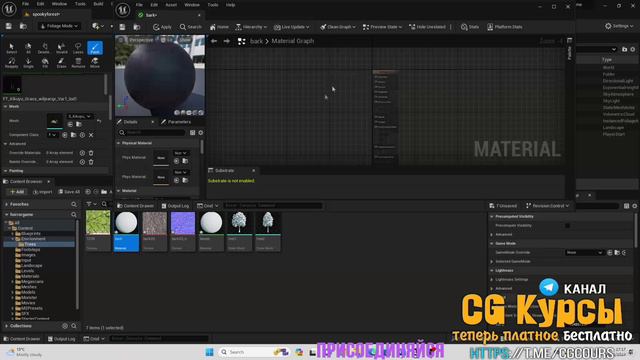Open Content Browser filter options
The height and width of the screenshot is (360, 640).
click(x=91, y=204)
